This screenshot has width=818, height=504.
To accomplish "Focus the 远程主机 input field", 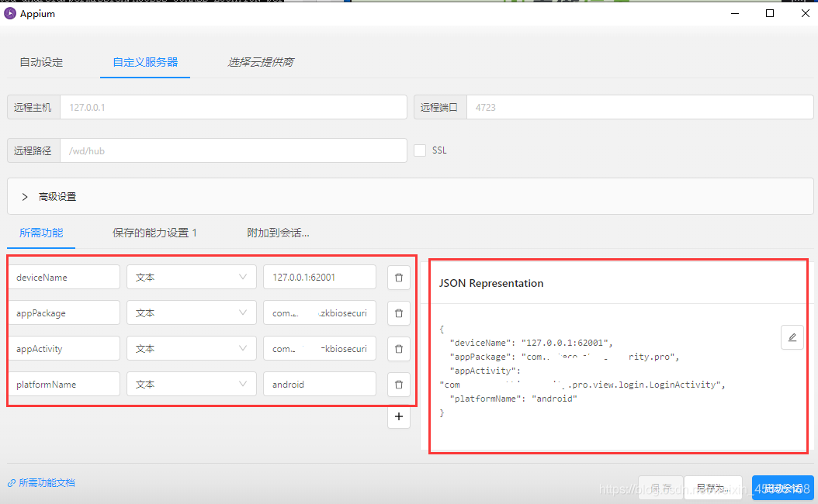I will [x=234, y=107].
